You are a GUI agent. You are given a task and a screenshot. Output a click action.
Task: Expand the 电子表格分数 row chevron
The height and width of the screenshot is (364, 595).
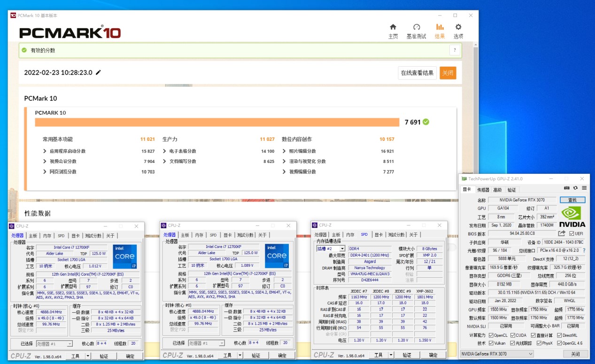[164, 151]
